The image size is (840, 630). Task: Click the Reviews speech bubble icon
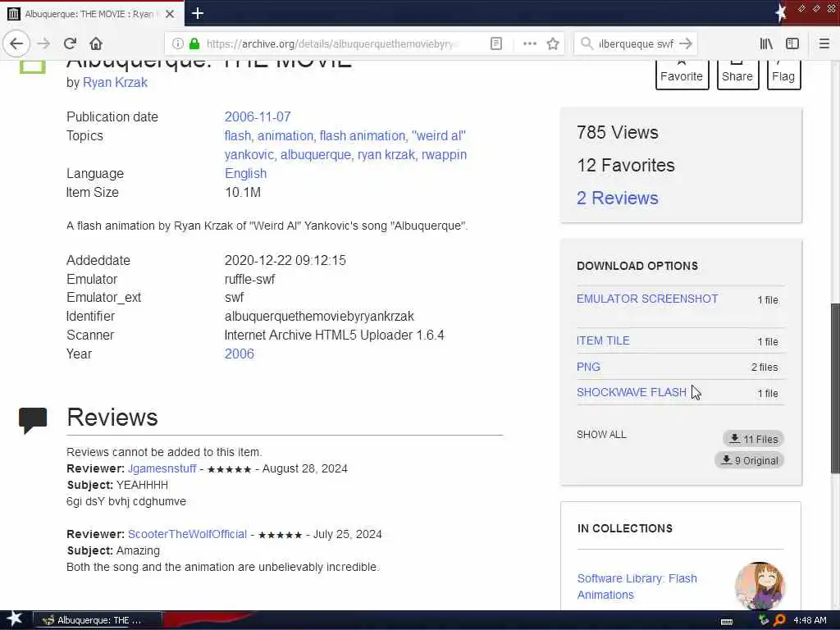tap(33, 420)
